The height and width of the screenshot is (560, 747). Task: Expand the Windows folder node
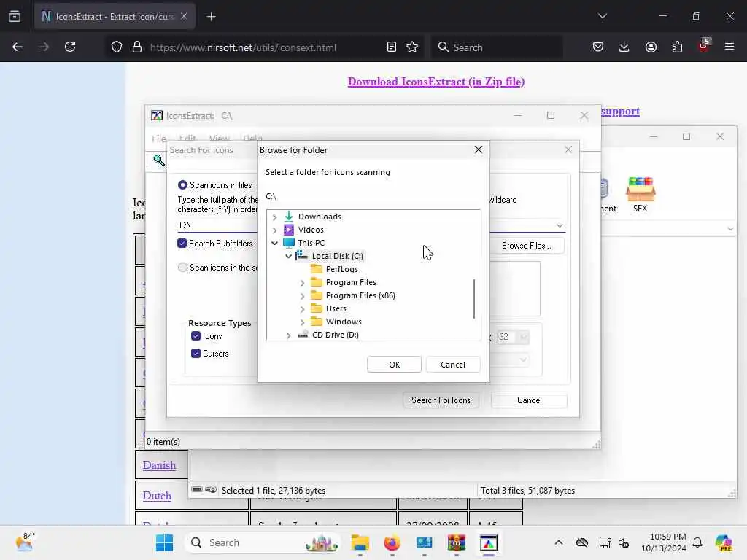point(303,322)
